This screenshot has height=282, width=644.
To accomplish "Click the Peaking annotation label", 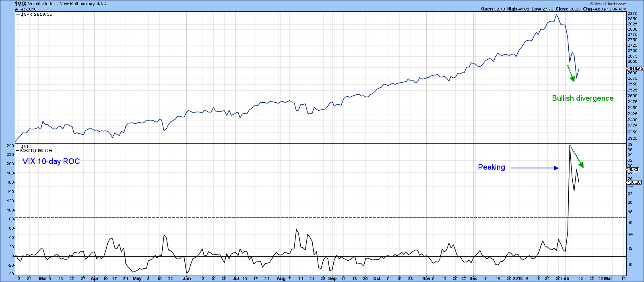I will coord(491,167).
